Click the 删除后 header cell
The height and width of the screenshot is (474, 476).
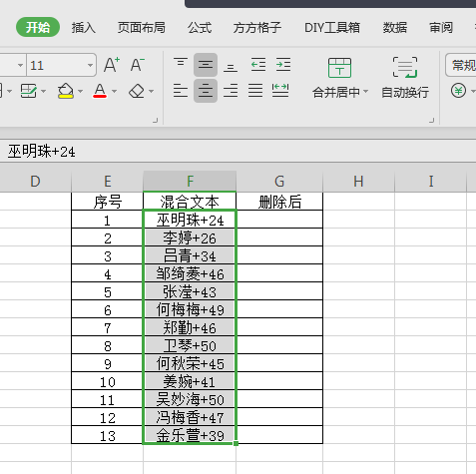[279, 202]
